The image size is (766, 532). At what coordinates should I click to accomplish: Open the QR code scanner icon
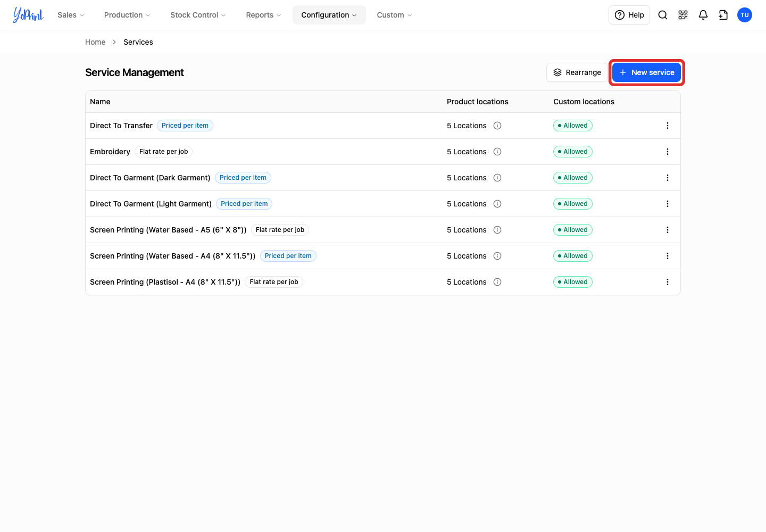coord(683,15)
